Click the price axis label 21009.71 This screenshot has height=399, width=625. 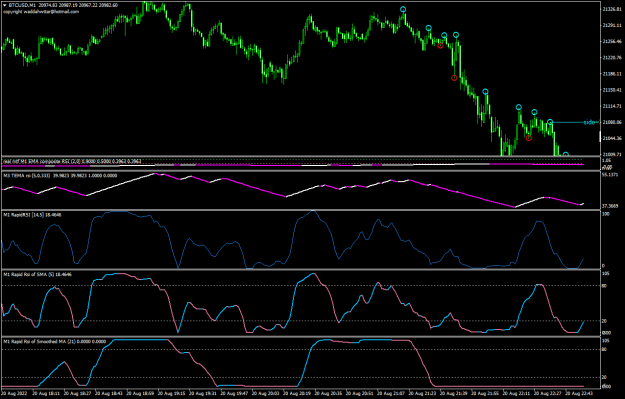612,154
